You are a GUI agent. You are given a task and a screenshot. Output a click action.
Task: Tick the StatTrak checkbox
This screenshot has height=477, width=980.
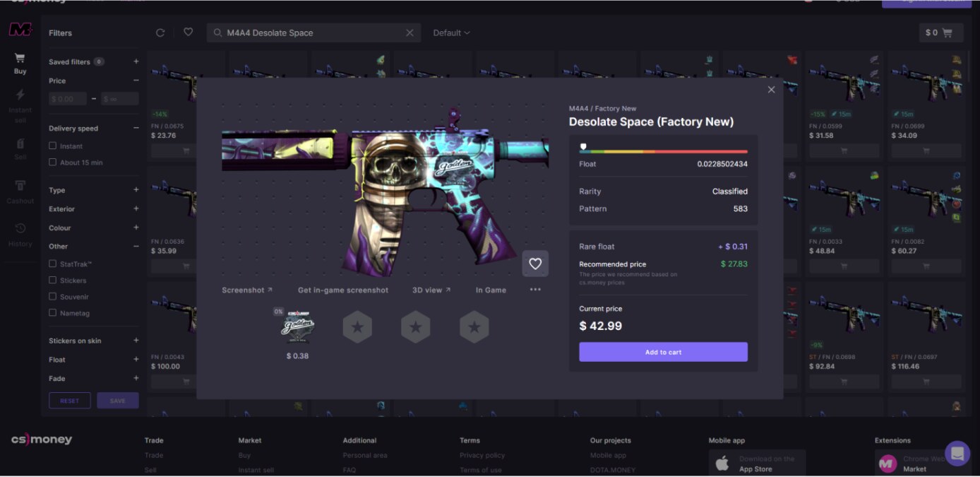pyautogui.click(x=53, y=264)
